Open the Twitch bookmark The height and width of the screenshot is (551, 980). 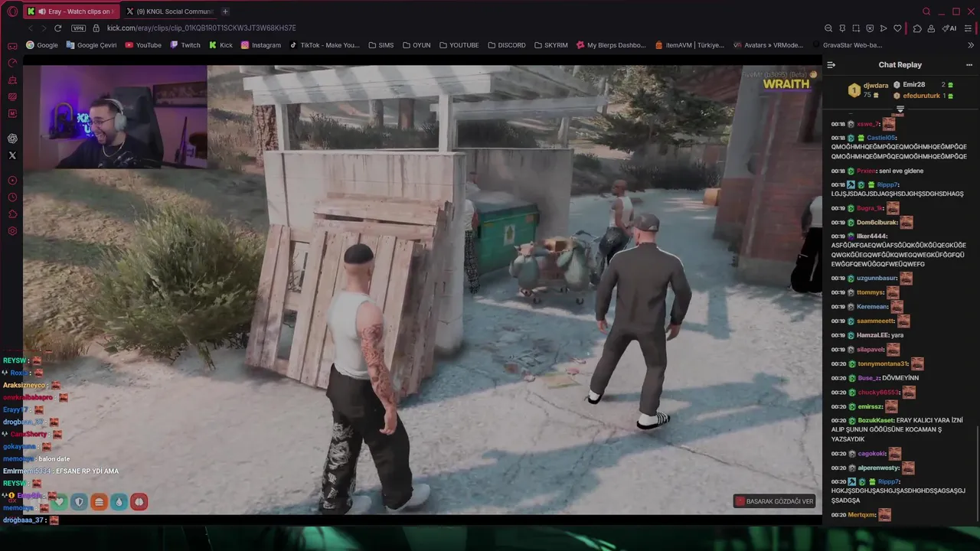click(x=185, y=45)
